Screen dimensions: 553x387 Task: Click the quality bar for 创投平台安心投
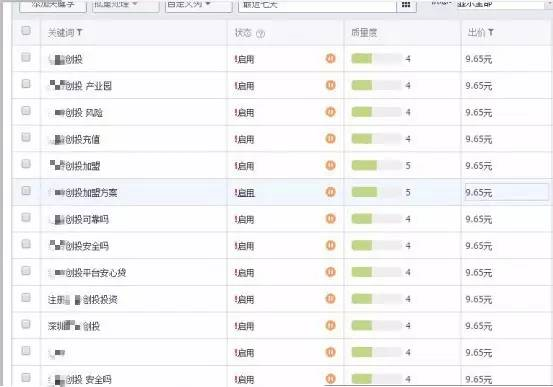[377, 272]
